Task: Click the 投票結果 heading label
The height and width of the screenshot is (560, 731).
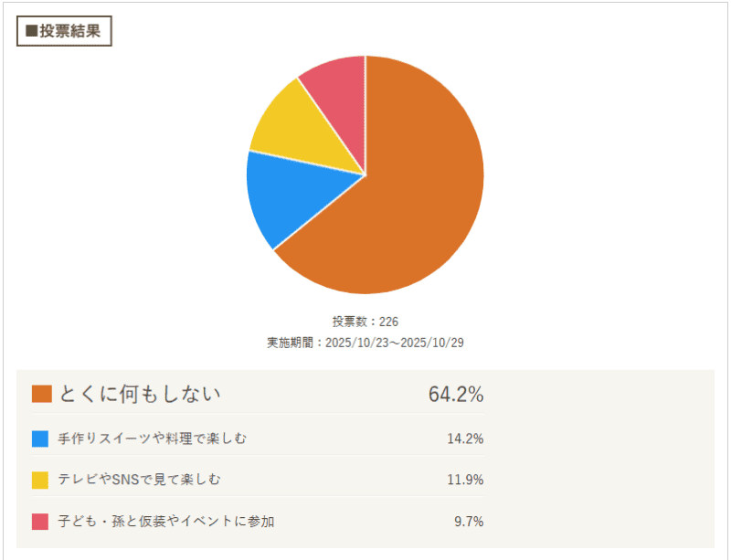Action: 69,30
